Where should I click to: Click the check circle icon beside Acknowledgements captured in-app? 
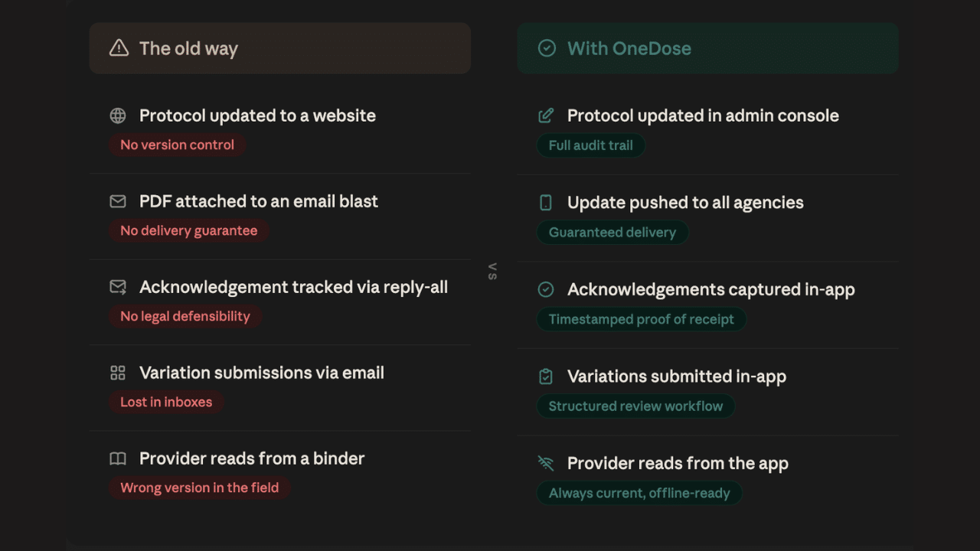point(546,289)
